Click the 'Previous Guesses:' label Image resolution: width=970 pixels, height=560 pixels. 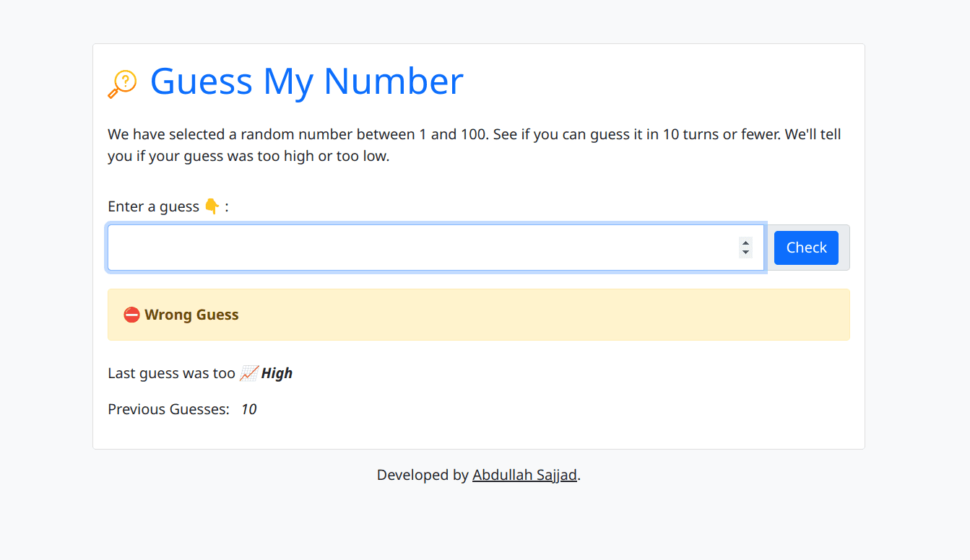(x=168, y=410)
